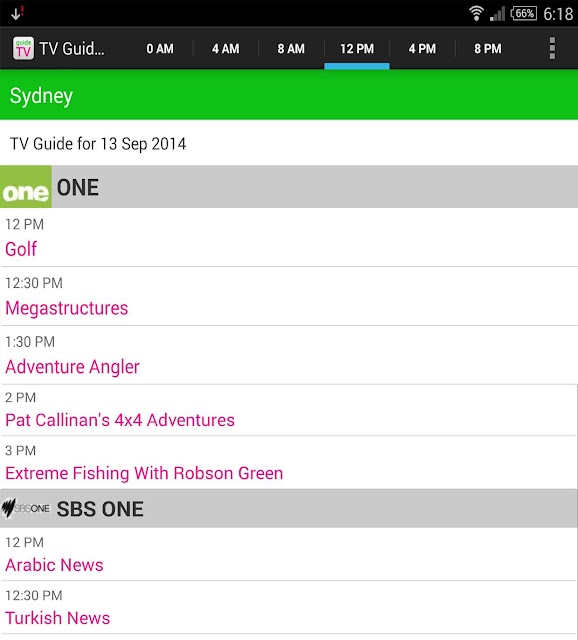
Task: Open the Megastructures program
Action: coord(289,296)
